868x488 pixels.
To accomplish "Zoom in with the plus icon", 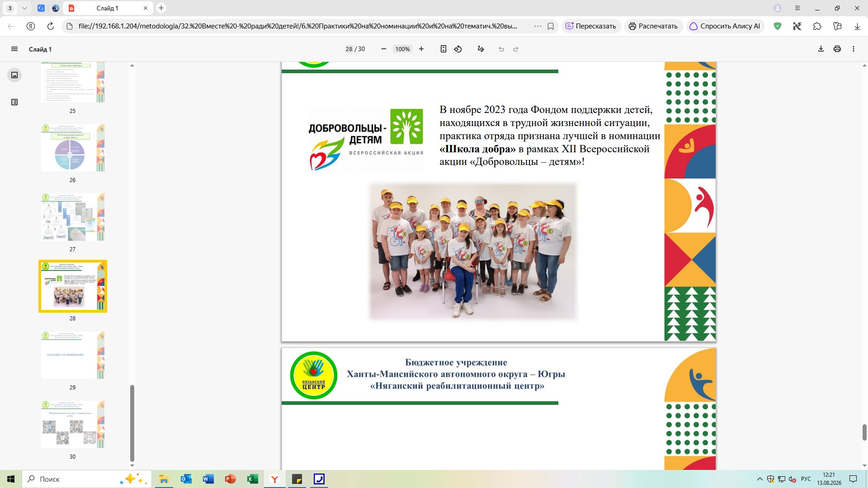I will [x=421, y=49].
